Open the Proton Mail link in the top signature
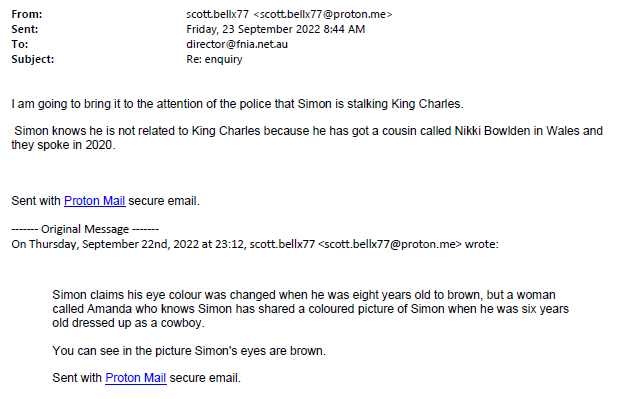 coord(94,201)
